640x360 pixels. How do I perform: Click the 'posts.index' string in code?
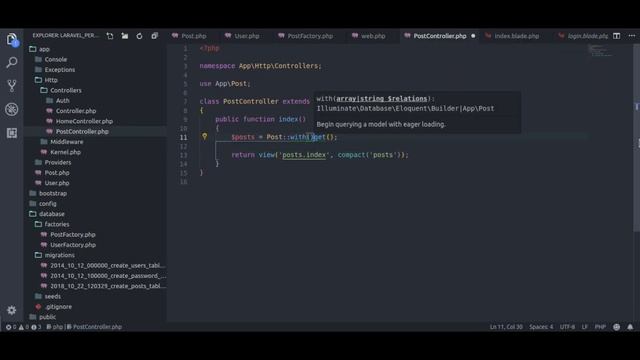(x=304, y=155)
